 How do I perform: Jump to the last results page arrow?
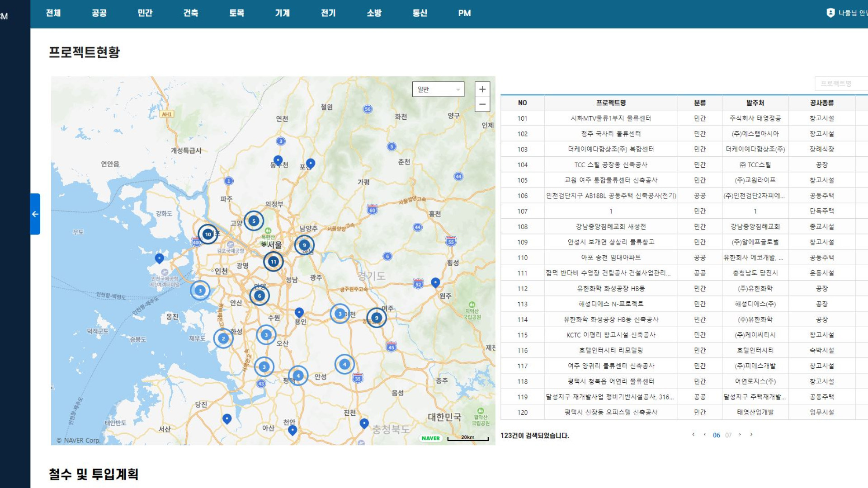[x=751, y=435]
